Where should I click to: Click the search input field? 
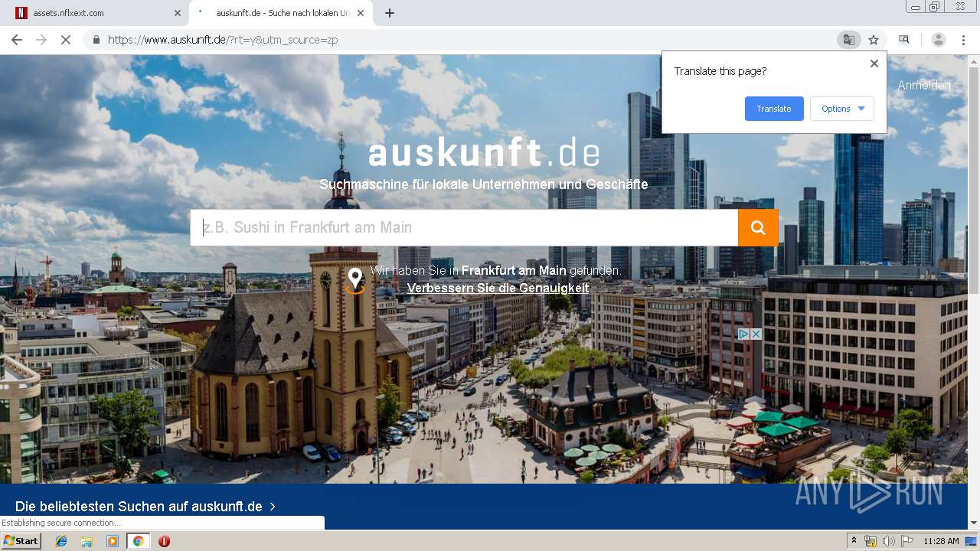pyautogui.click(x=464, y=227)
